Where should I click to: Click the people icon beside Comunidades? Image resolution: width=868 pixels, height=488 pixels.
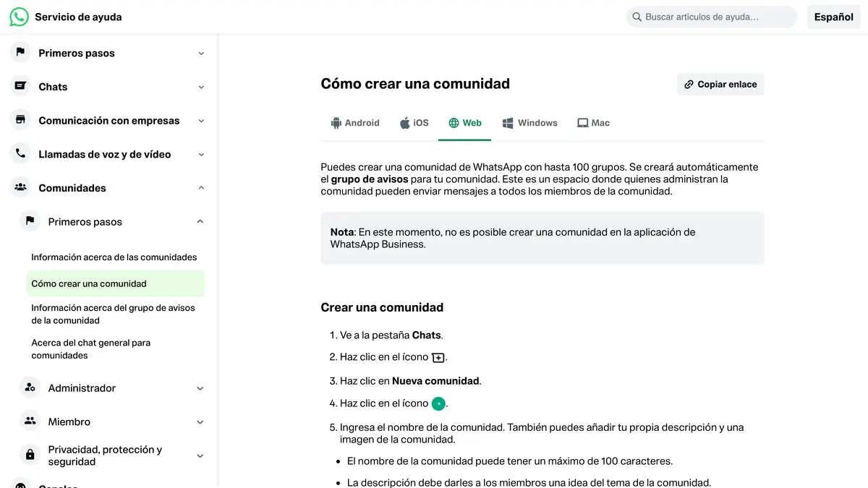(x=20, y=188)
